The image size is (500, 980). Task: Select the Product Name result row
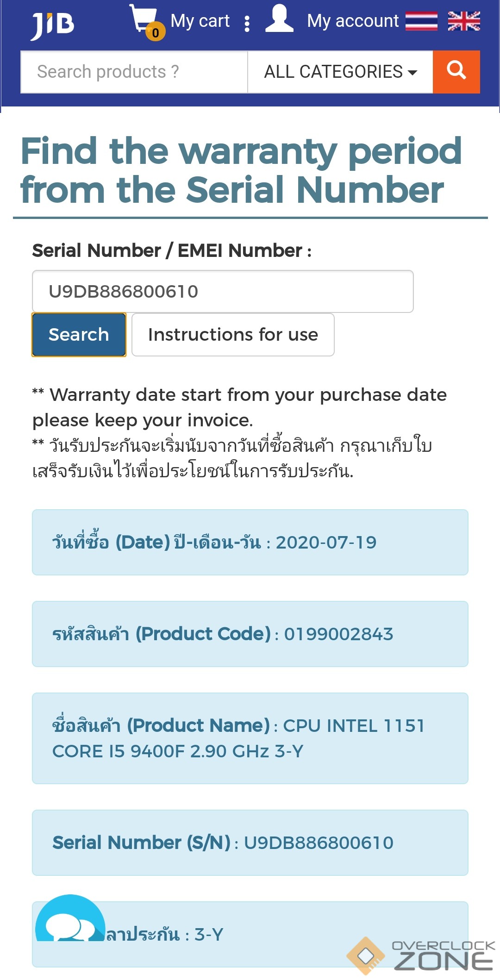point(250,738)
